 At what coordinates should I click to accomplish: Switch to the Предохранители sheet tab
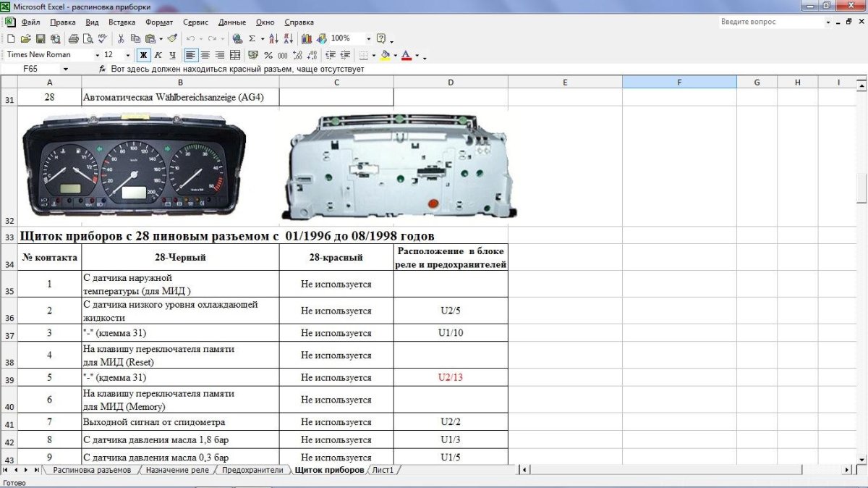(x=252, y=470)
